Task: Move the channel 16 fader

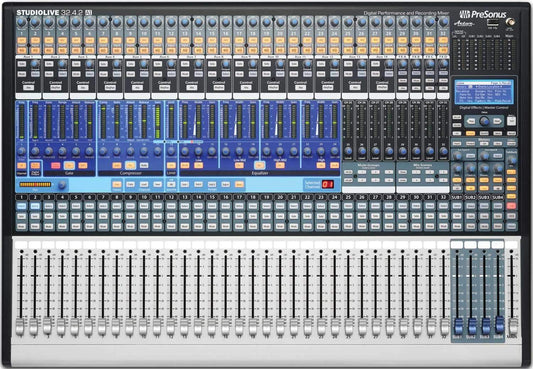Action: [225, 326]
